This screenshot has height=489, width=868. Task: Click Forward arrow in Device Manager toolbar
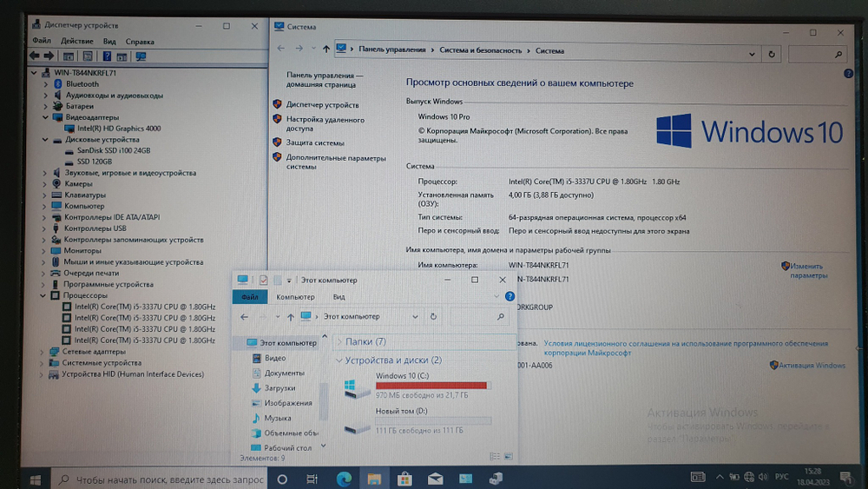coord(49,56)
